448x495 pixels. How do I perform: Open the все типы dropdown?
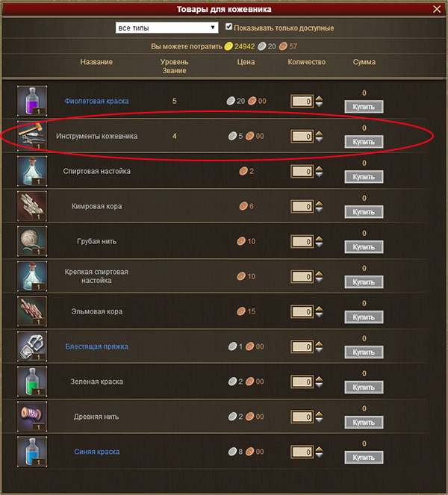pyautogui.click(x=167, y=28)
